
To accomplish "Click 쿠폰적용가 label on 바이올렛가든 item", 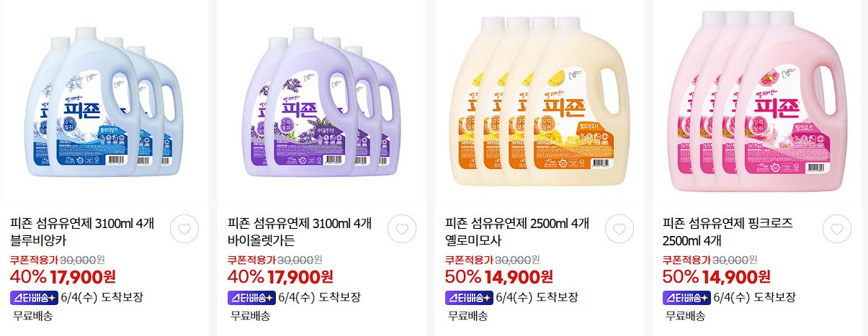I will [252, 260].
